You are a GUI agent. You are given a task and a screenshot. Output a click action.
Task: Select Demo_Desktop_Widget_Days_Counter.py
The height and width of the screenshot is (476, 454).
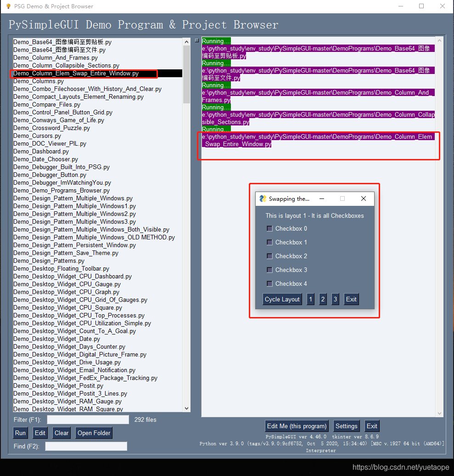pyautogui.click(x=69, y=347)
